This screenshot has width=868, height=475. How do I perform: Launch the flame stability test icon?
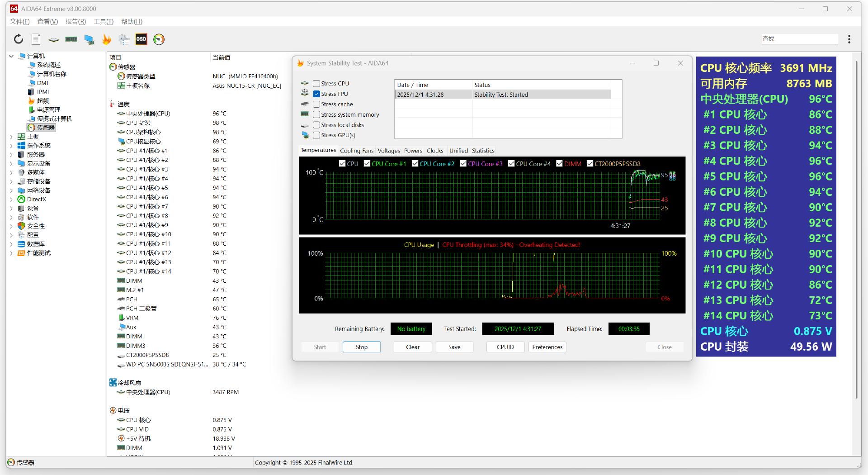[x=107, y=39]
